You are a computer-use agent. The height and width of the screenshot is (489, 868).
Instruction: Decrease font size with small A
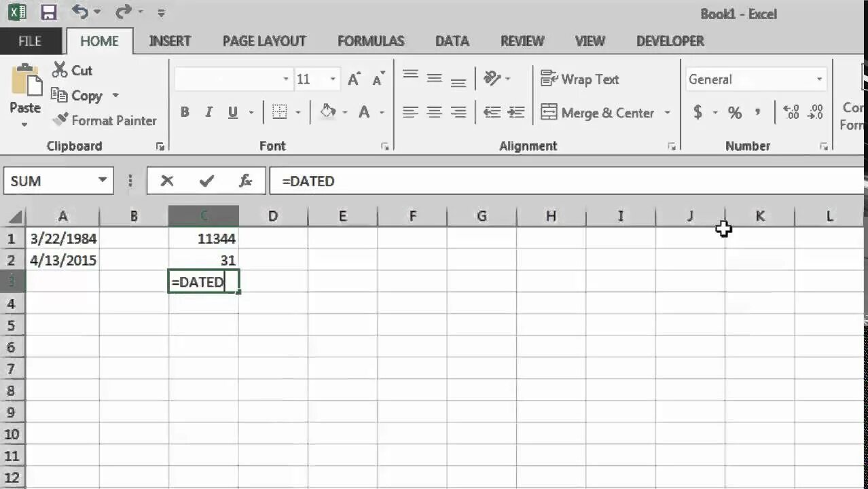379,79
